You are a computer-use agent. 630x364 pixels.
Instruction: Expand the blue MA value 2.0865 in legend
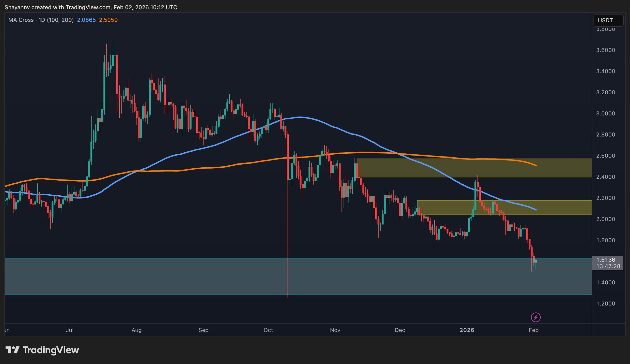(x=86, y=20)
